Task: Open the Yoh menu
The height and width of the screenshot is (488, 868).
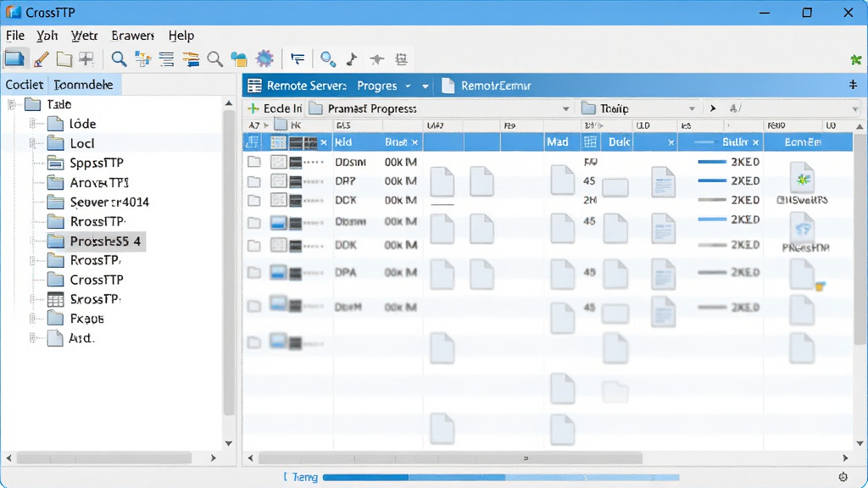Action: coord(47,36)
